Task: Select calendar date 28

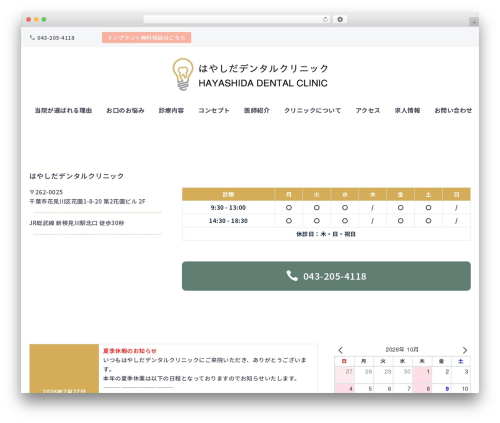Action: (x=364, y=375)
